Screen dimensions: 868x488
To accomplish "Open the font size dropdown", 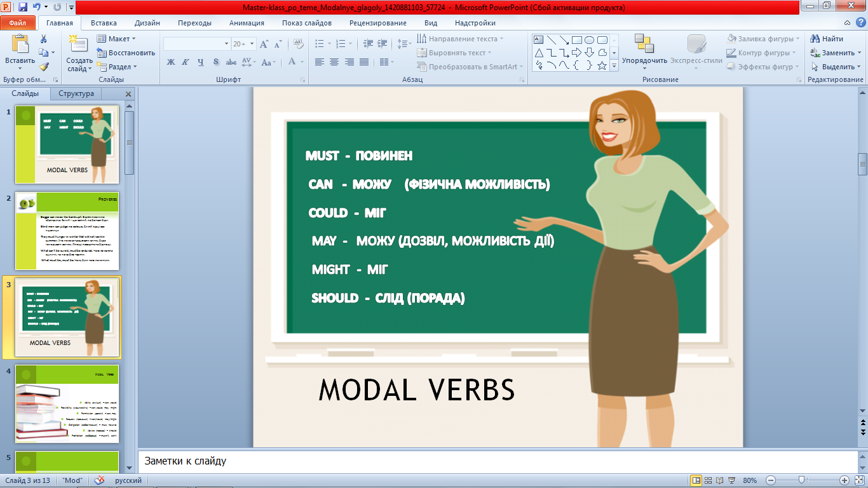I will pos(252,43).
